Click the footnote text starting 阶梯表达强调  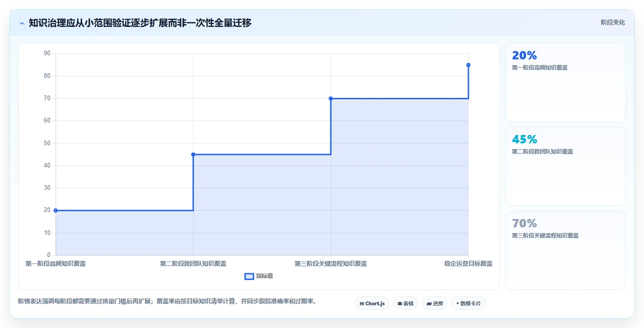click(x=167, y=302)
